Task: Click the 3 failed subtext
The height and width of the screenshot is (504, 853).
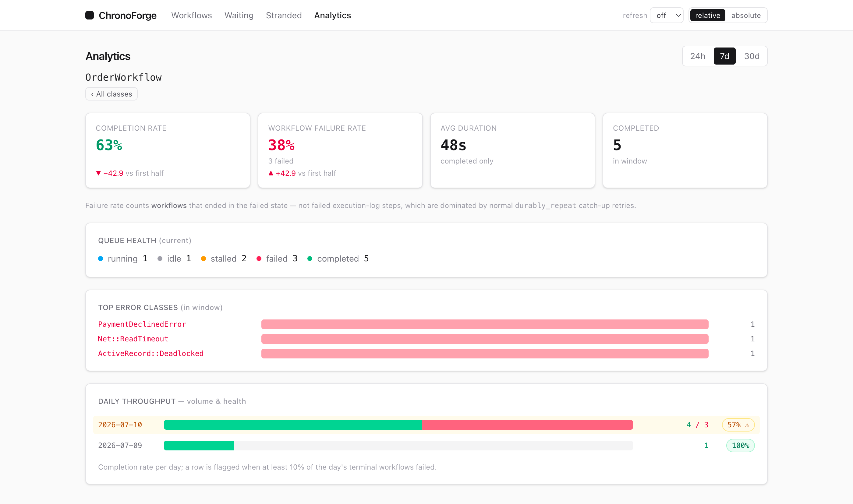Action: coord(281,161)
